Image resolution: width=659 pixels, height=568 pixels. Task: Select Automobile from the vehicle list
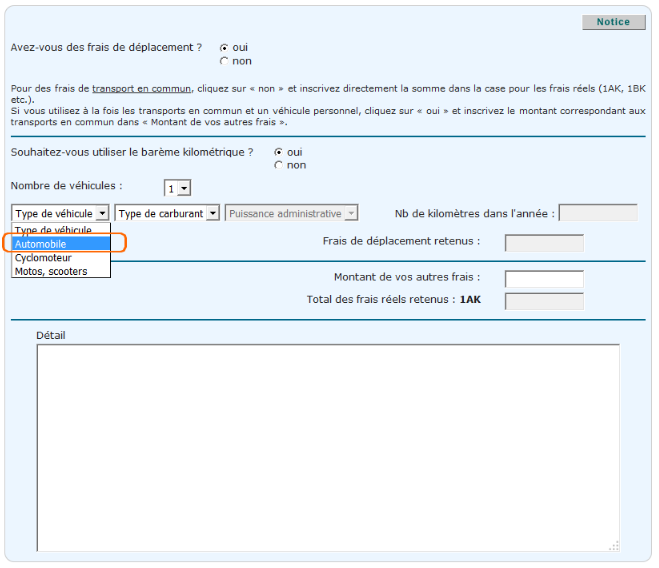pos(61,244)
